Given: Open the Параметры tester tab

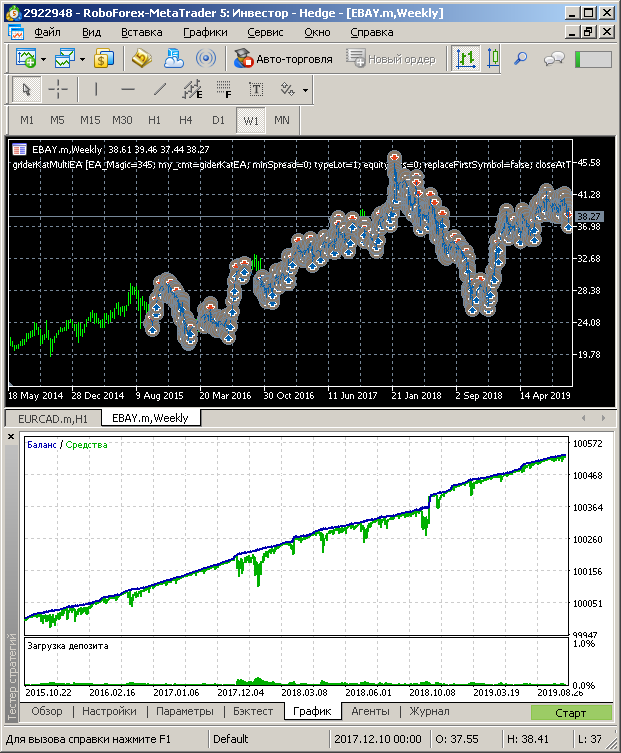Looking at the screenshot, I should [x=185, y=711].
